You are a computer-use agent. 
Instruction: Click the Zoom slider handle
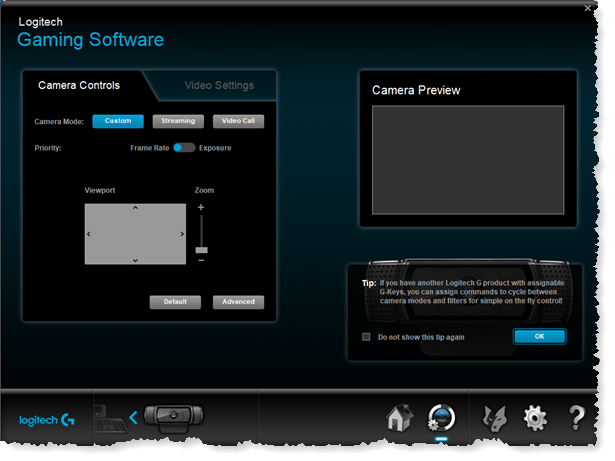click(x=201, y=249)
